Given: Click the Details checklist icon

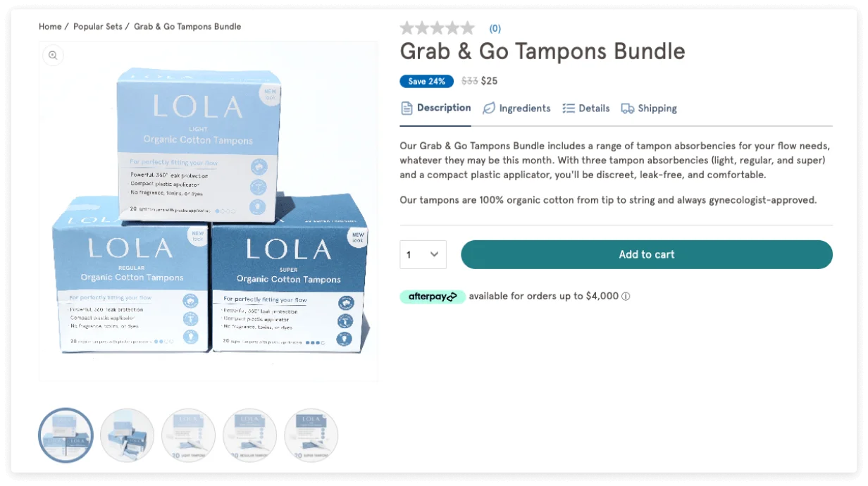Looking at the screenshot, I should pos(569,108).
